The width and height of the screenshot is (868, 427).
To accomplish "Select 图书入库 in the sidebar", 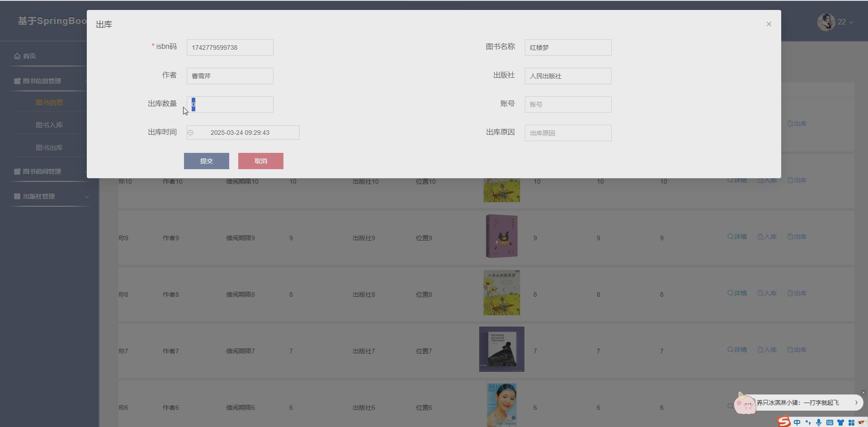I will point(50,124).
